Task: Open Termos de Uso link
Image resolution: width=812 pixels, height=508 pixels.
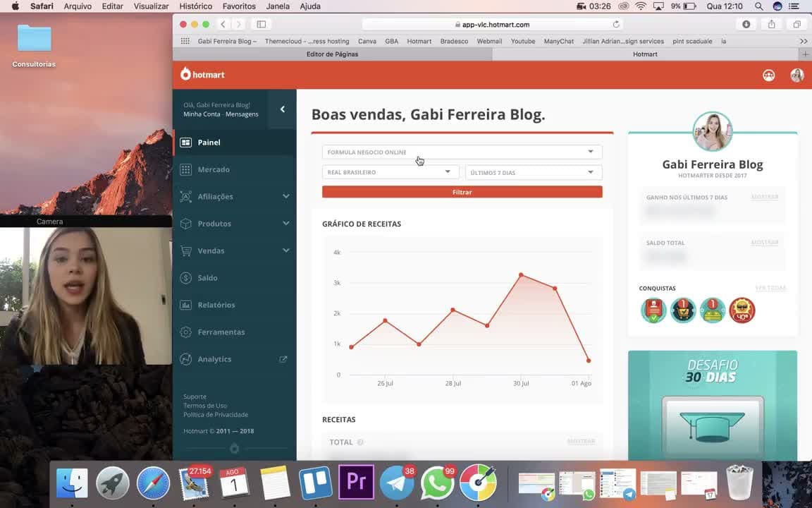Action: pyautogui.click(x=205, y=406)
